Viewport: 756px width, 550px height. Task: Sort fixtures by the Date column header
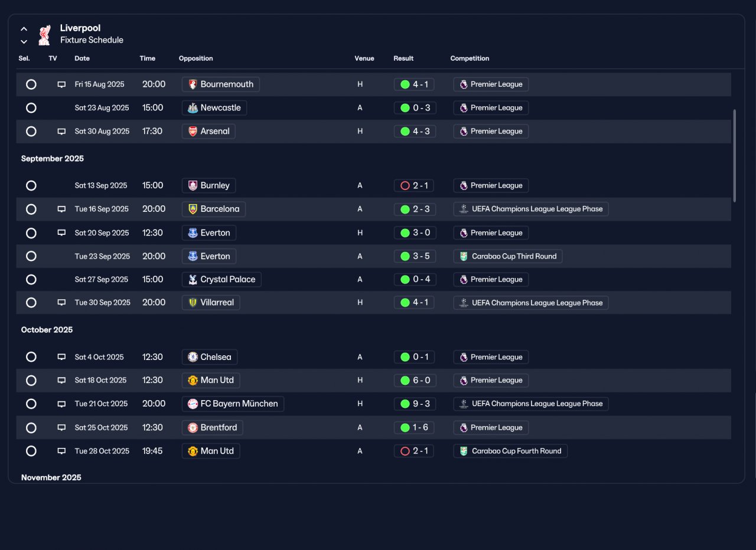click(82, 58)
